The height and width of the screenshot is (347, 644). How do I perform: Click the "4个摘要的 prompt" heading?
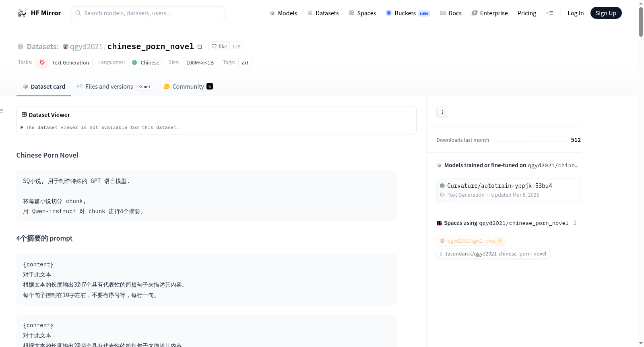tap(44, 238)
